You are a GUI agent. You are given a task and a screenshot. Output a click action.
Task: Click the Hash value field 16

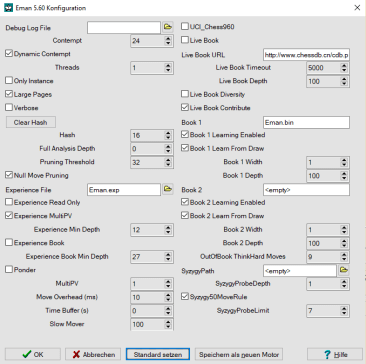[147, 135]
